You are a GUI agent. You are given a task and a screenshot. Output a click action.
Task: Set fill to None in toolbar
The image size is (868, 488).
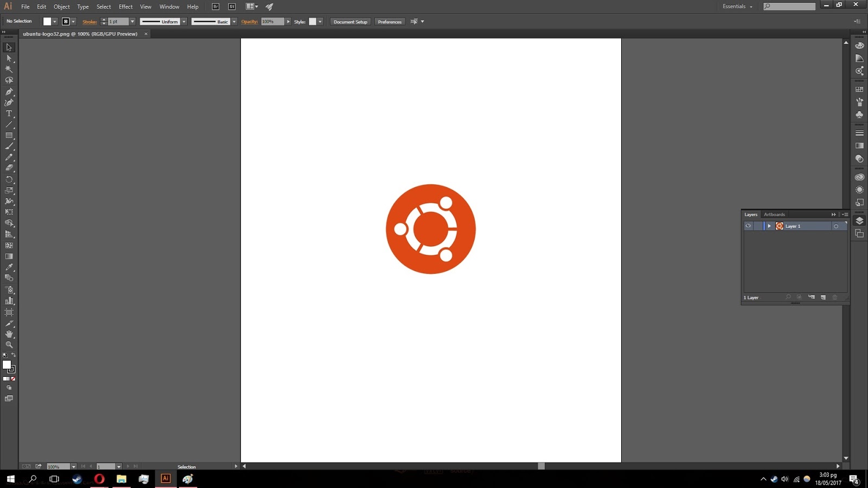click(14, 379)
